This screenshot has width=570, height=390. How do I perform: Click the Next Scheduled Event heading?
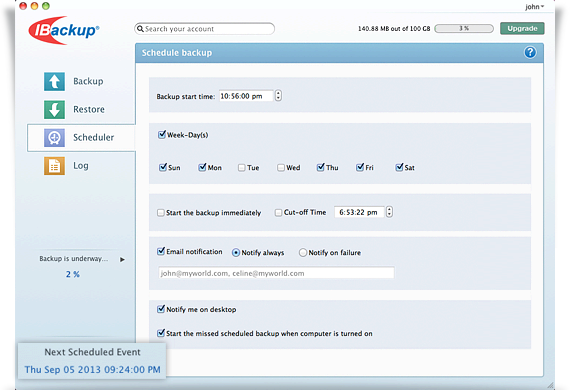coord(92,352)
